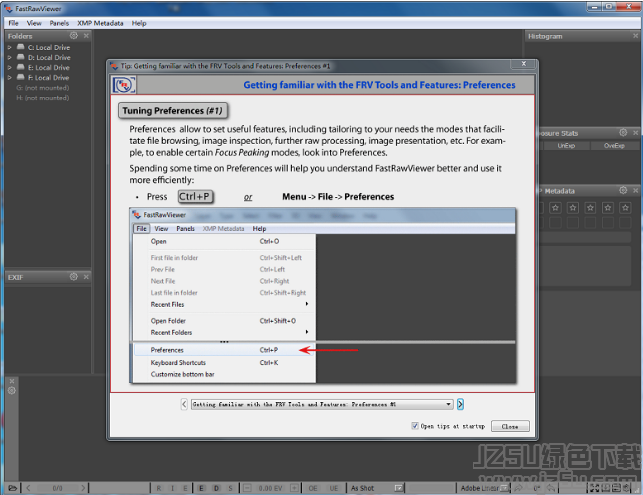This screenshot has height=495, width=643.
Task: Open the Panels menu
Action: click(59, 23)
